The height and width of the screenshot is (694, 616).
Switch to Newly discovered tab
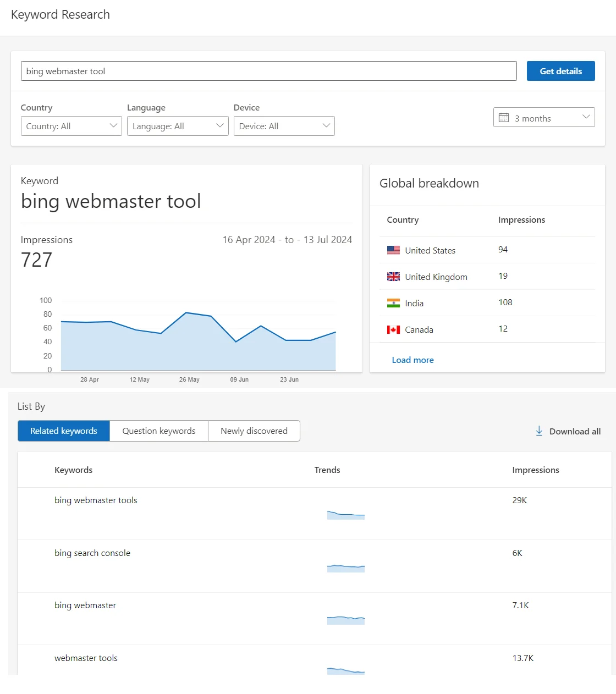tap(254, 431)
